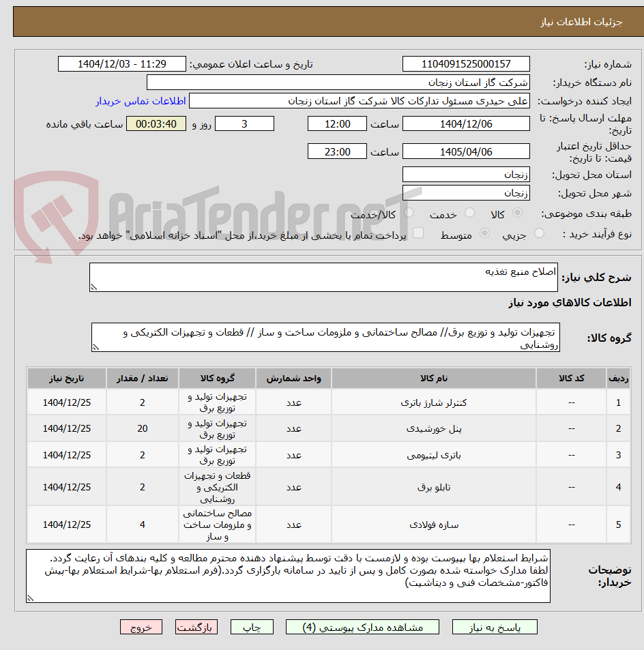Click the 23:00 validity time field

pyautogui.click(x=337, y=151)
